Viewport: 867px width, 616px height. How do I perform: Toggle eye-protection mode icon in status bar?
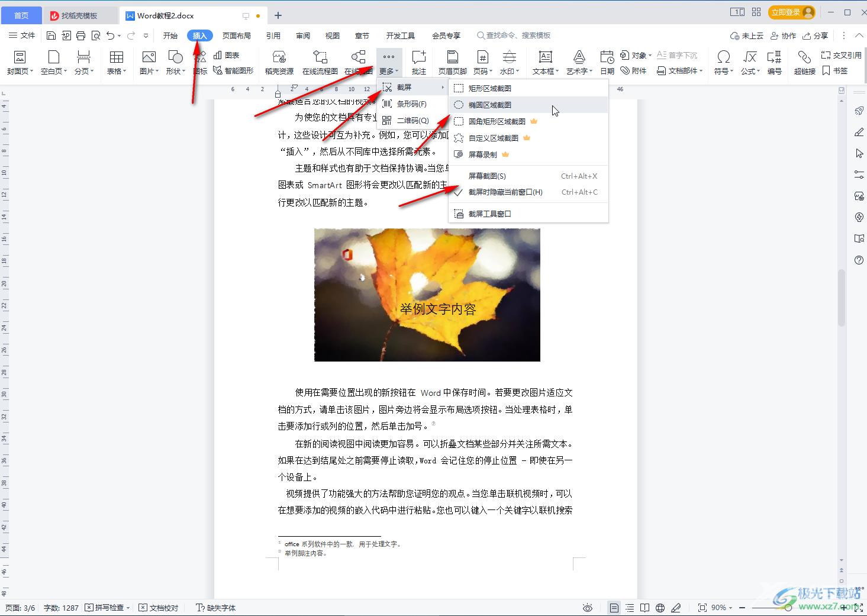(x=587, y=608)
